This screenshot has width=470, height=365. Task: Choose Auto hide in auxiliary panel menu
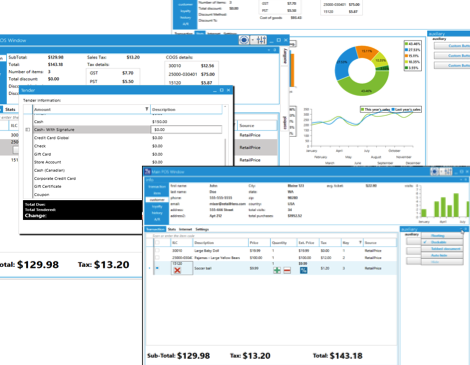[442, 255]
